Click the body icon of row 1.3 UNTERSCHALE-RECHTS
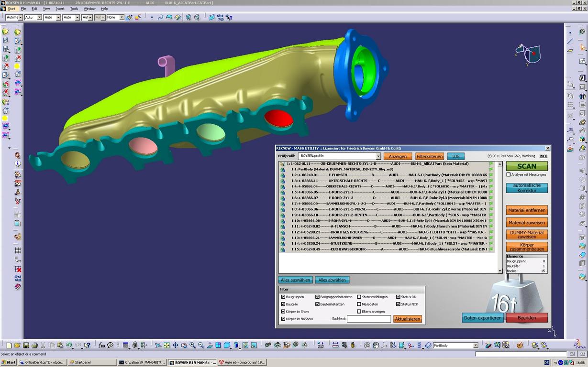Image resolution: width=588 pixels, height=367 pixels. (282, 181)
